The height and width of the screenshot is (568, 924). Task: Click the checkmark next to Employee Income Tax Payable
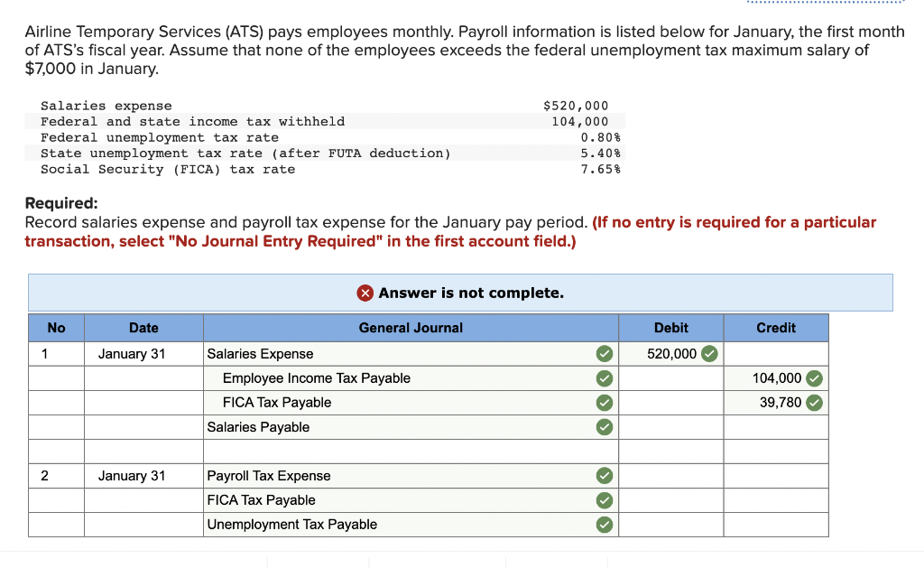605,378
